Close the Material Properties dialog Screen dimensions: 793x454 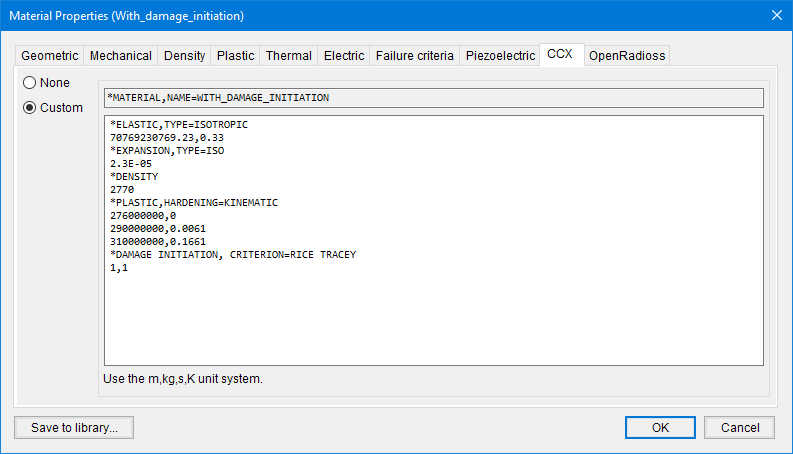tap(777, 15)
